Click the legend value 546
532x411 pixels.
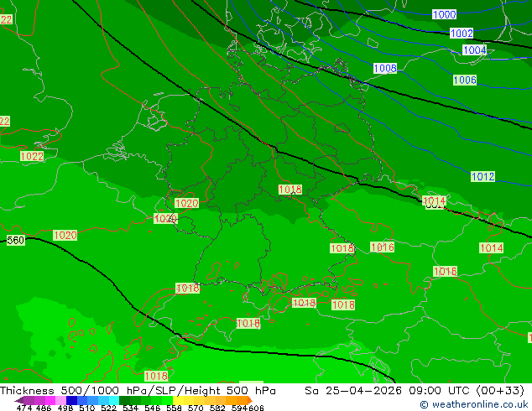(153, 408)
